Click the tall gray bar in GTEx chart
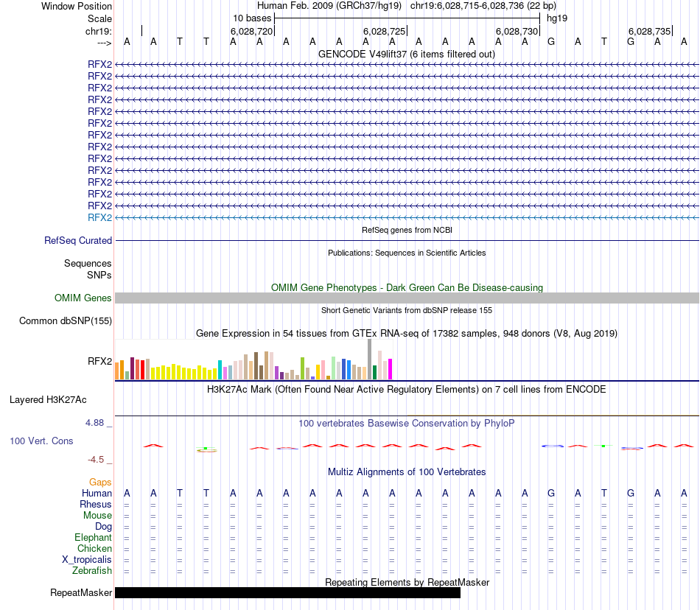This screenshot has width=700, height=610. (370, 360)
